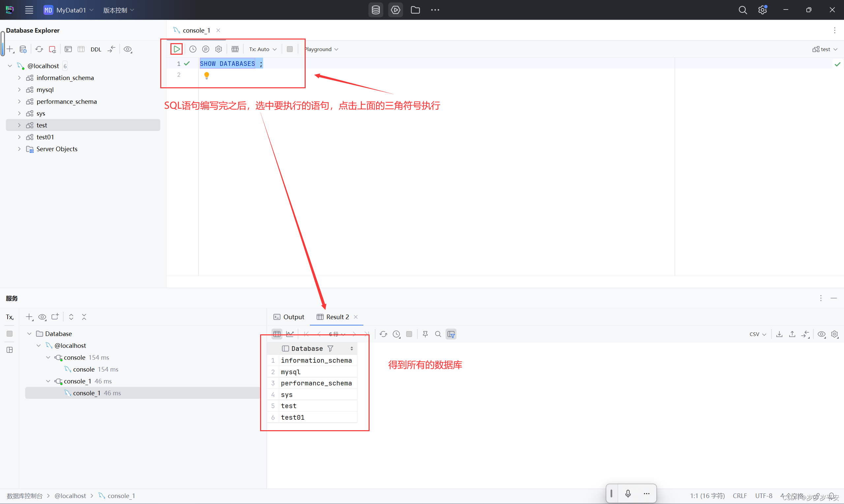Open the Tx: Auto dropdown
This screenshot has width=844, height=504.
pyautogui.click(x=262, y=49)
